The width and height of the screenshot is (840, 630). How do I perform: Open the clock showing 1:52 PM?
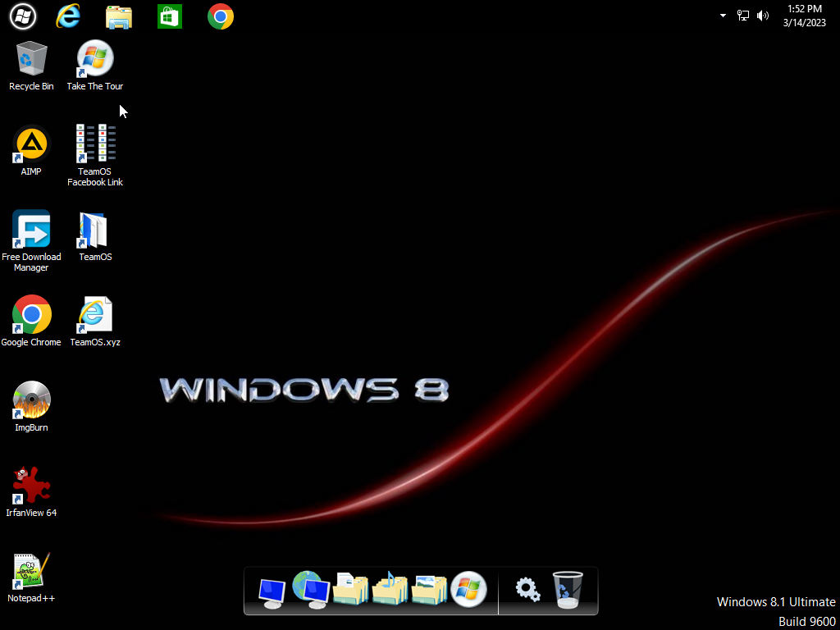click(x=805, y=16)
